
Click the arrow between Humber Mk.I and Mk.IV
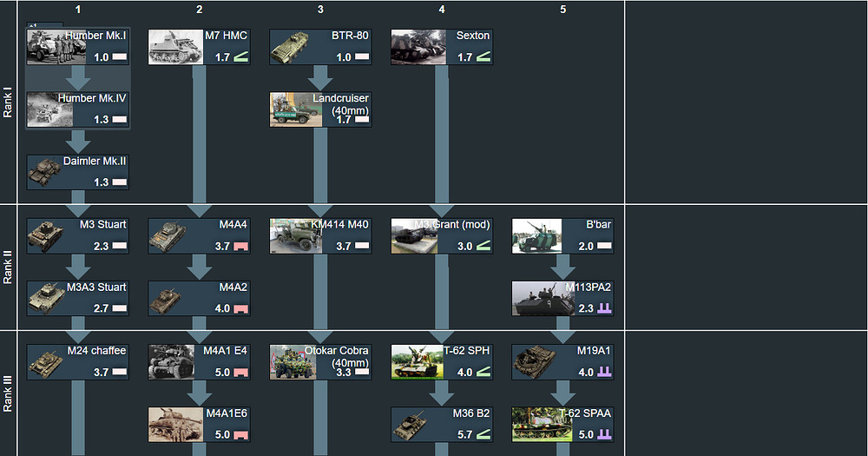[x=78, y=78]
